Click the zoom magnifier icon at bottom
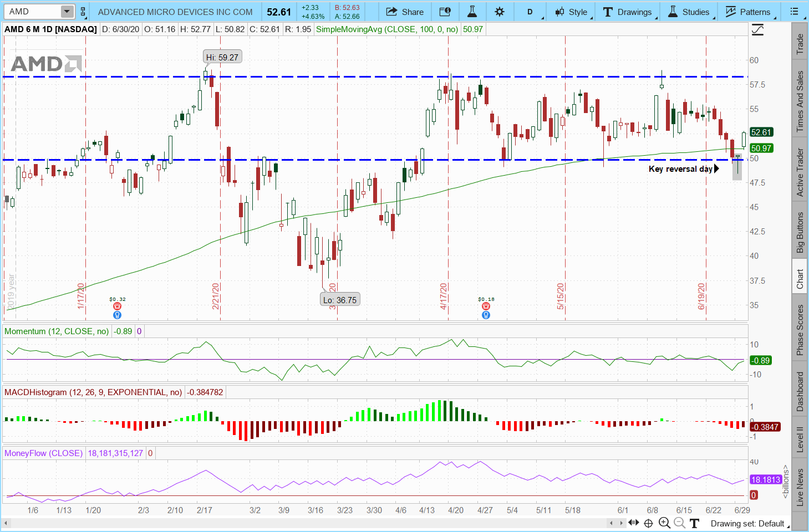 pos(664,523)
